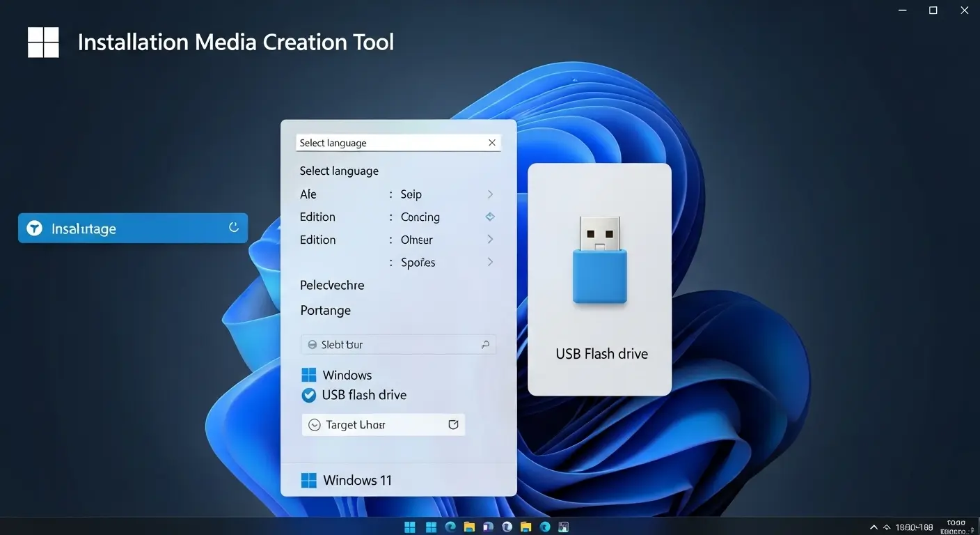Click the Olnaur value
Image resolution: width=980 pixels, height=535 pixels.
click(417, 240)
